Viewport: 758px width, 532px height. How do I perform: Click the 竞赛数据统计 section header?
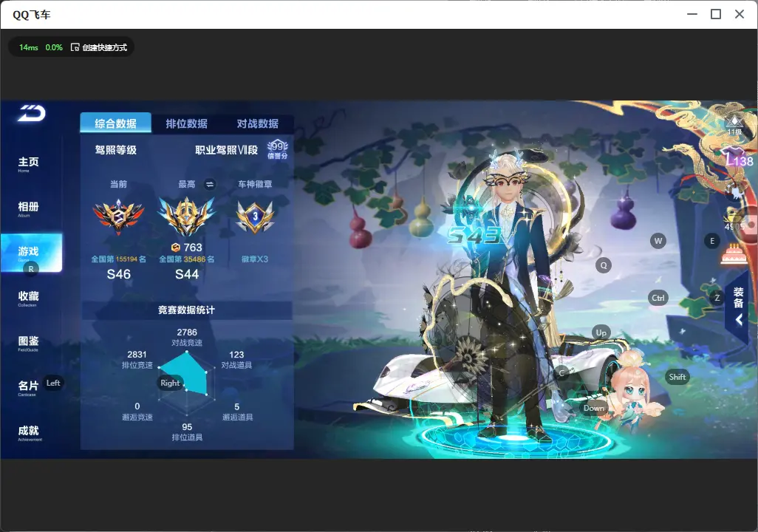[x=187, y=310]
